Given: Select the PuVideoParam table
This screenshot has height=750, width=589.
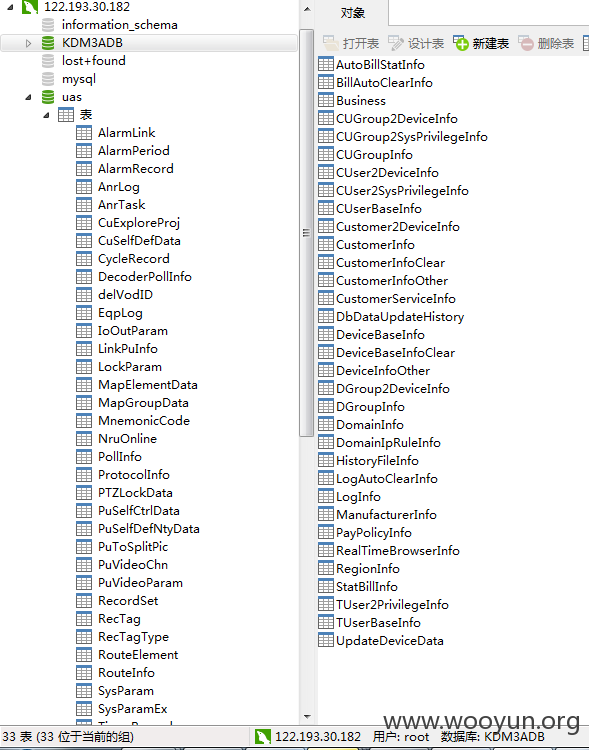Looking at the screenshot, I should 140,583.
